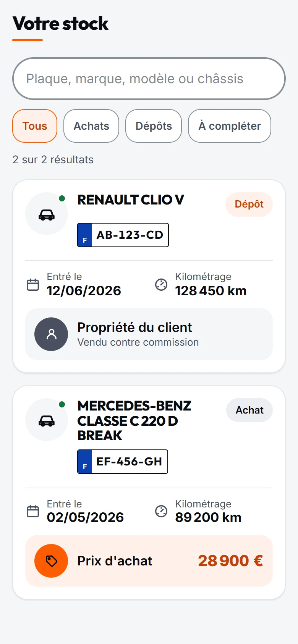Image resolution: width=298 pixels, height=644 pixels.
Task: Click the Dépôt badge on the Renault card
Action: pos(249,204)
